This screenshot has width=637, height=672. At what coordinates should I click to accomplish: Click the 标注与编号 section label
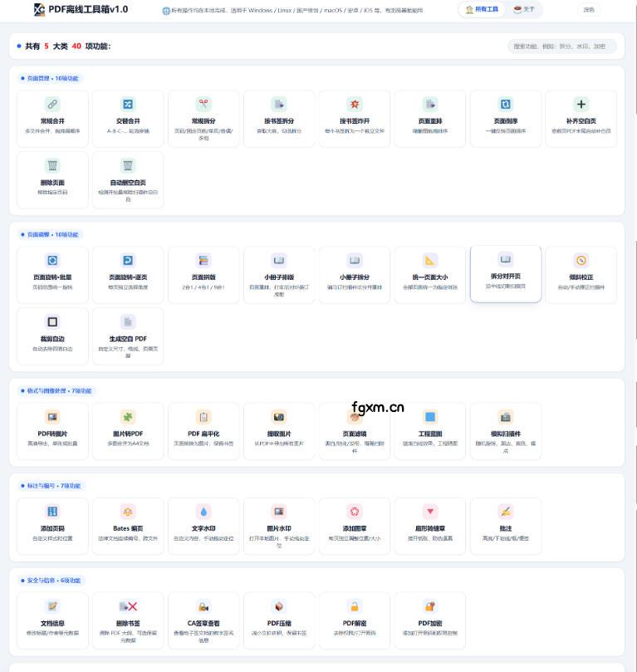pyautogui.click(x=51, y=486)
